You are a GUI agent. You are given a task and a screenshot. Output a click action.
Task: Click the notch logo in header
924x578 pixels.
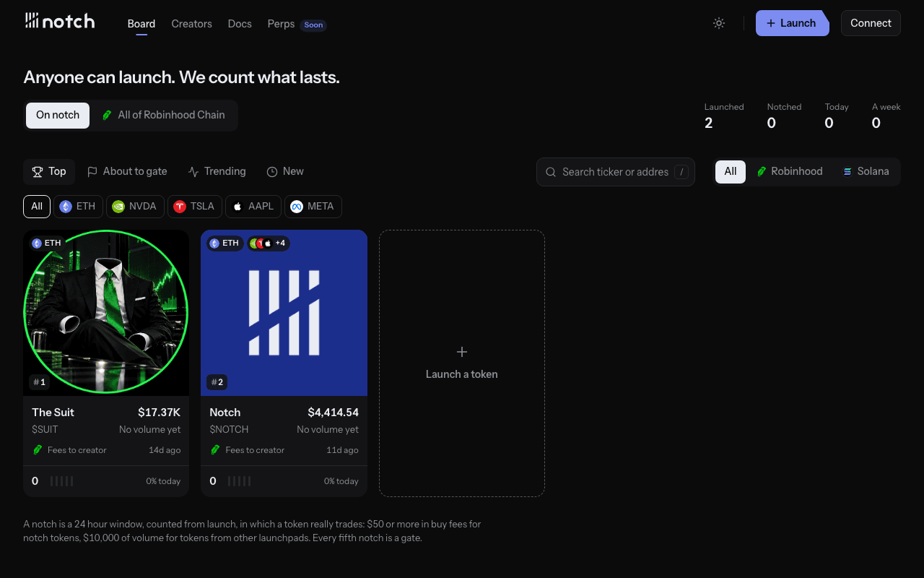[60, 21]
